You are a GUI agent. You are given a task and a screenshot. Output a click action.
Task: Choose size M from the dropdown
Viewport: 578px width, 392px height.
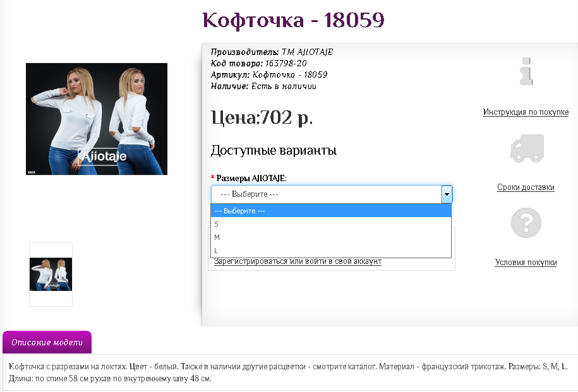331,237
